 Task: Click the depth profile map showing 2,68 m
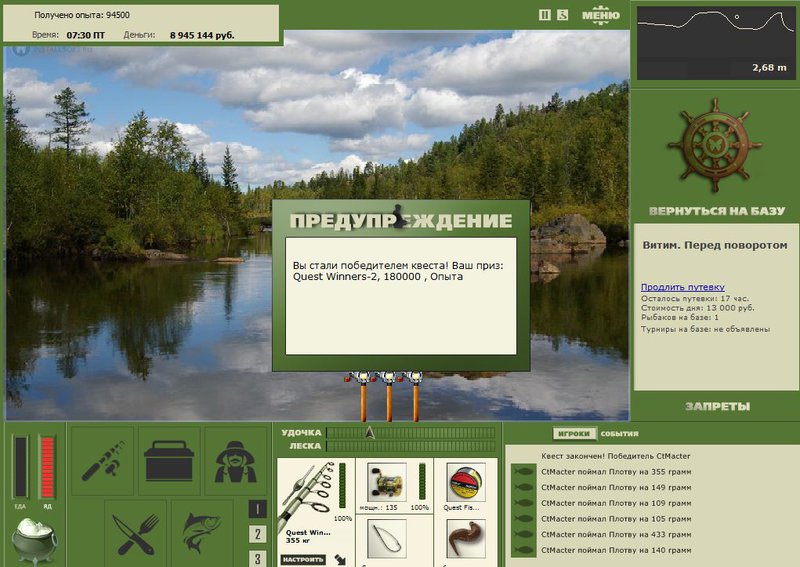pos(714,43)
